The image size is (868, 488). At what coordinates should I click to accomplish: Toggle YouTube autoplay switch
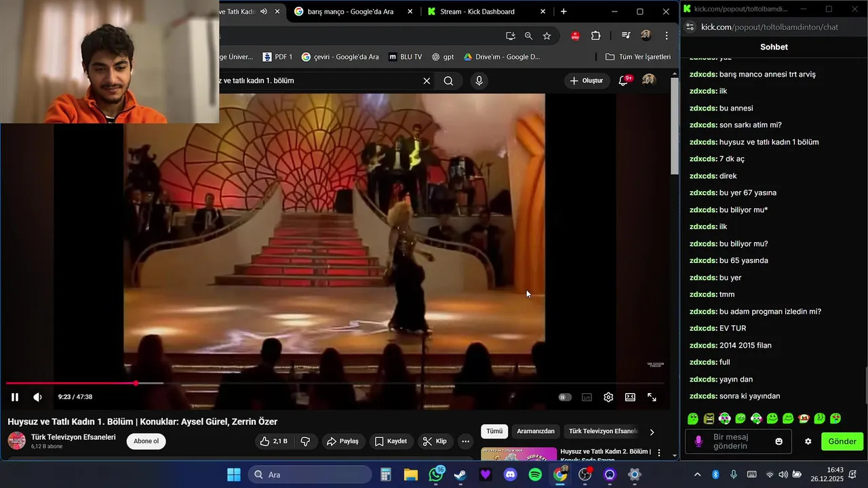(565, 397)
